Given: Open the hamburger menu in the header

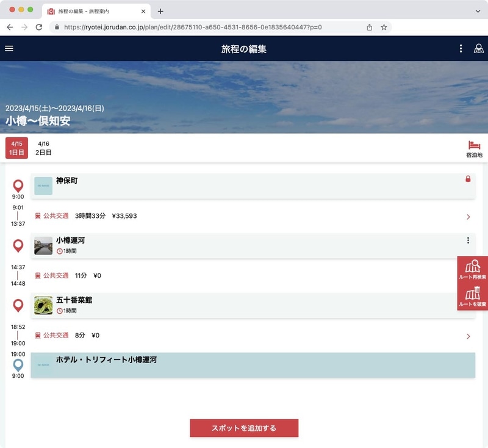Looking at the screenshot, I should pos(9,49).
